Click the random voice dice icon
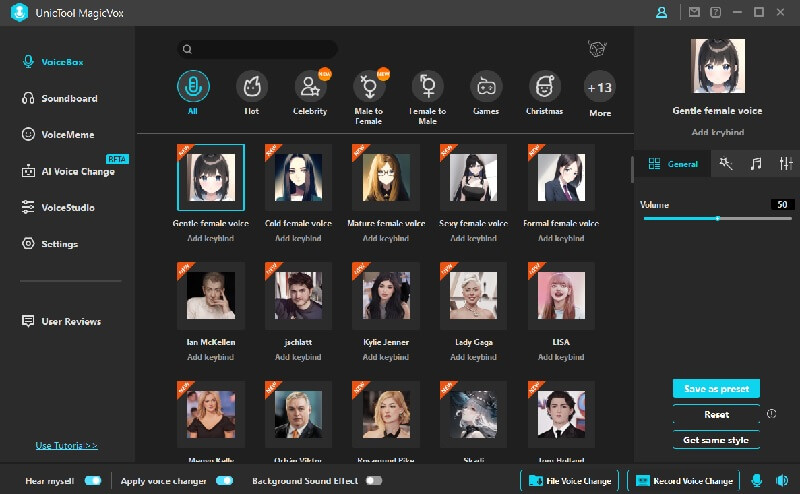Viewport: 800px width, 494px height. (598, 49)
